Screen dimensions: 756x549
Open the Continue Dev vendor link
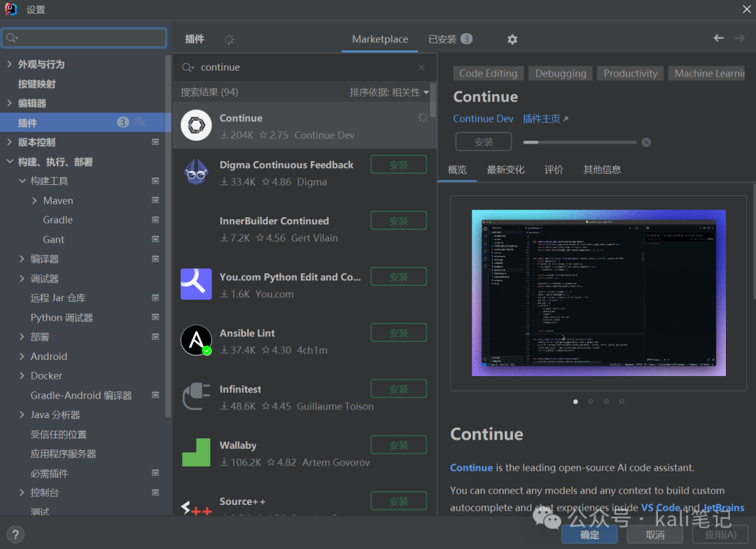[483, 119]
